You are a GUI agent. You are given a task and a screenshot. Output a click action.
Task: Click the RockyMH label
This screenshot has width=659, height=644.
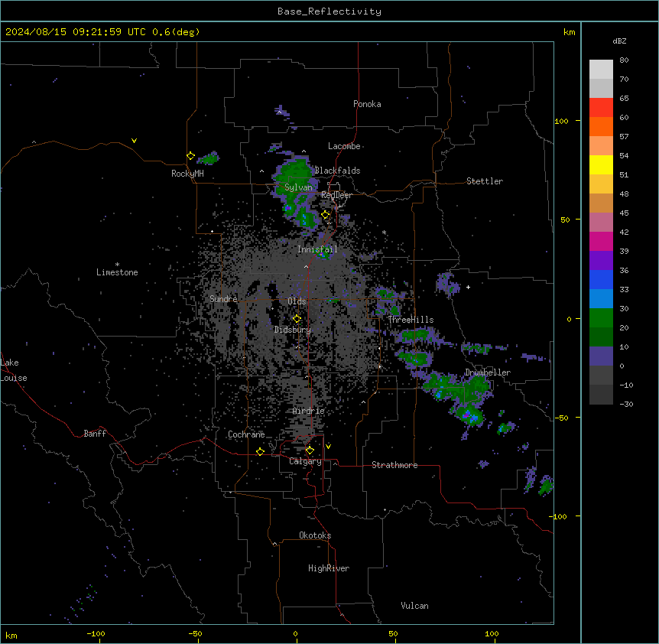click(x=187, y=174)
